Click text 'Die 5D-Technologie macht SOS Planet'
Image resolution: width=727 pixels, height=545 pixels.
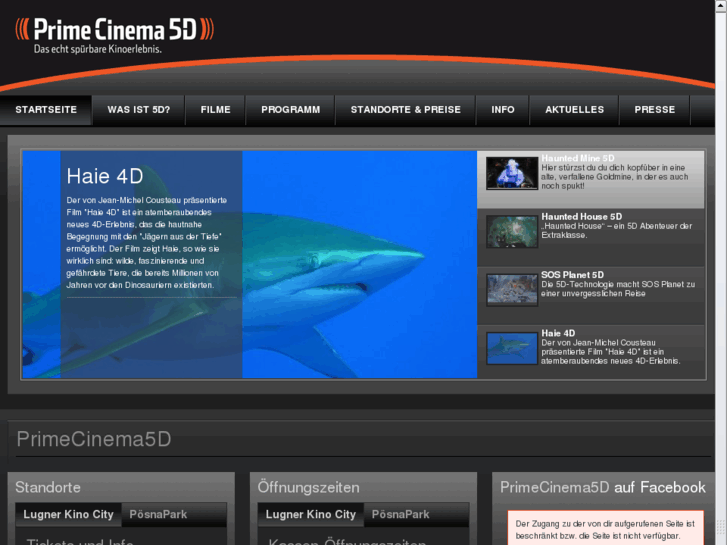618,289
